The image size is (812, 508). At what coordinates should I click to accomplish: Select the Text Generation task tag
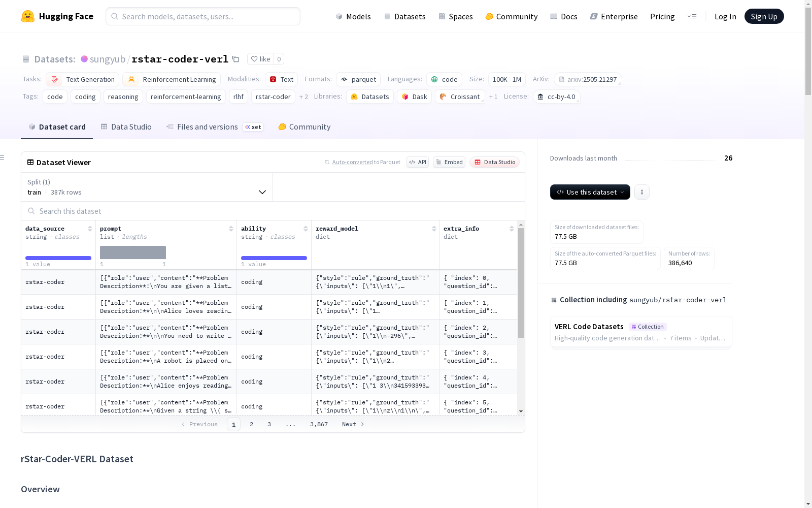click(83, 79)
